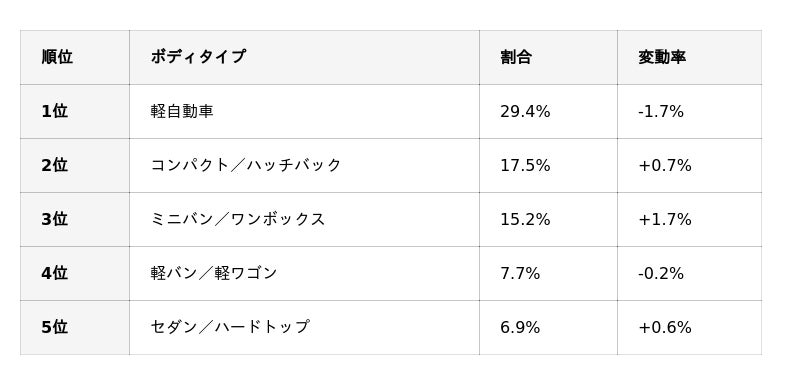Click the +1.7% change value
This screenshot has width=800, height=385.
click(x=665, y=219)
